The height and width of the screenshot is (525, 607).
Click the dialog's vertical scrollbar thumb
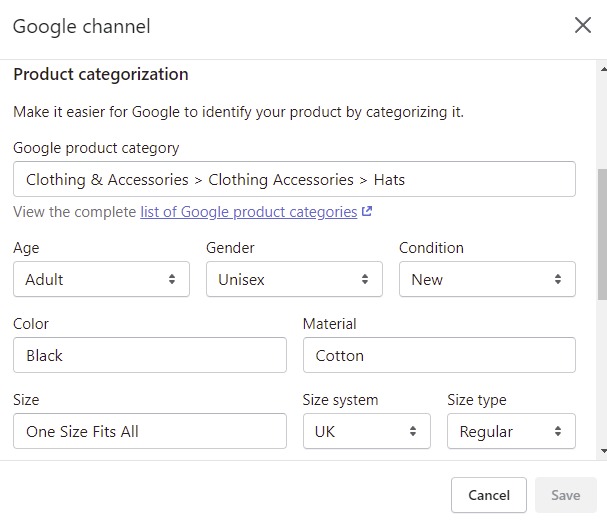(x=602, y=234)
